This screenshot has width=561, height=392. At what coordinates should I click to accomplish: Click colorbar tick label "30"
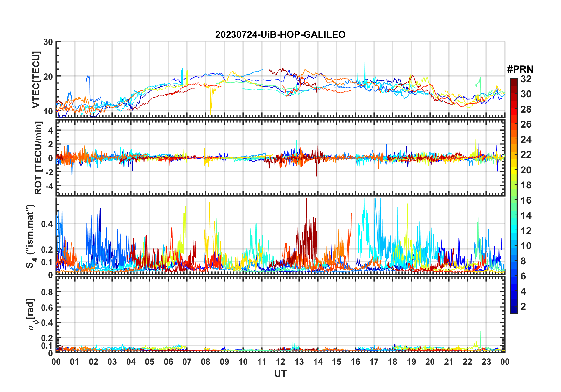(x=526, y=94)
